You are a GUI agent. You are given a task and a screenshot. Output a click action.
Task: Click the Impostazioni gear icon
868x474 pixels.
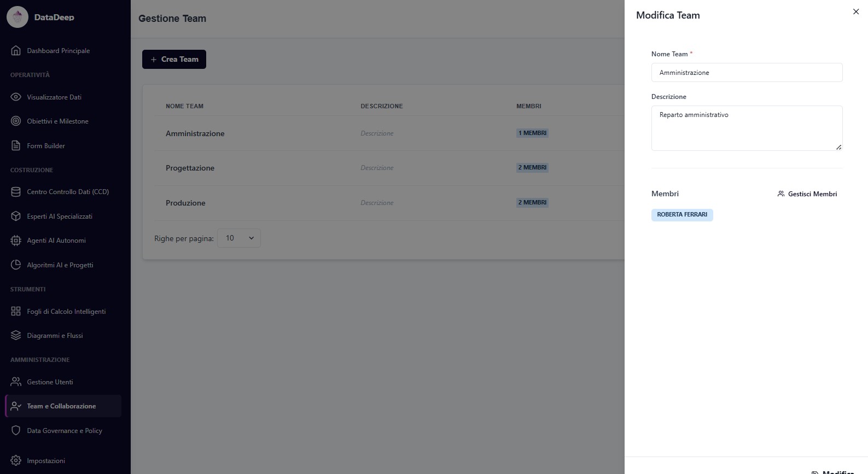point(16,461)
